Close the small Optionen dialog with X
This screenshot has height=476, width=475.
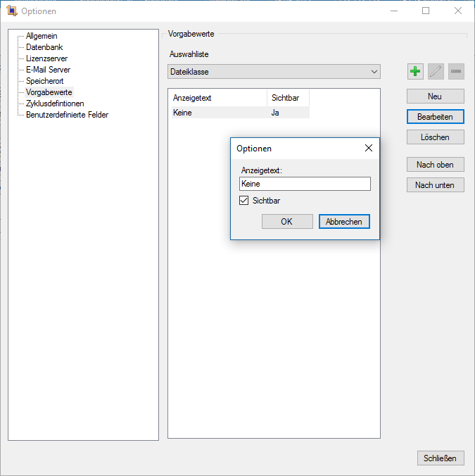[368, 149]
